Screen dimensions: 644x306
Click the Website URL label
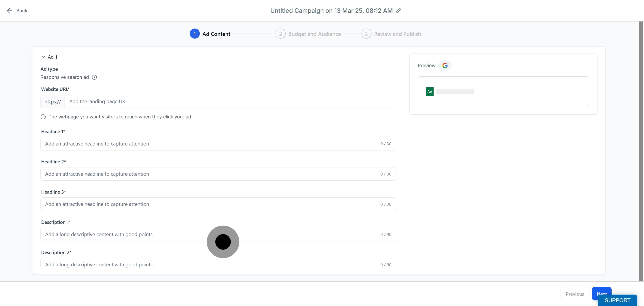point(55,89)
